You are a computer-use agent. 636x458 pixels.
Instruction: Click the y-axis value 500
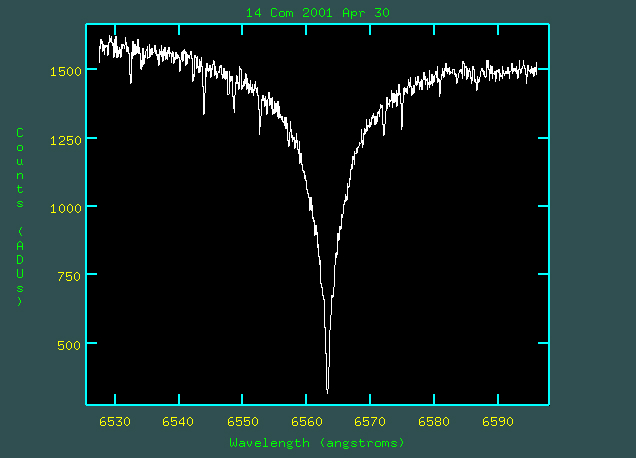tap(69, 346)
